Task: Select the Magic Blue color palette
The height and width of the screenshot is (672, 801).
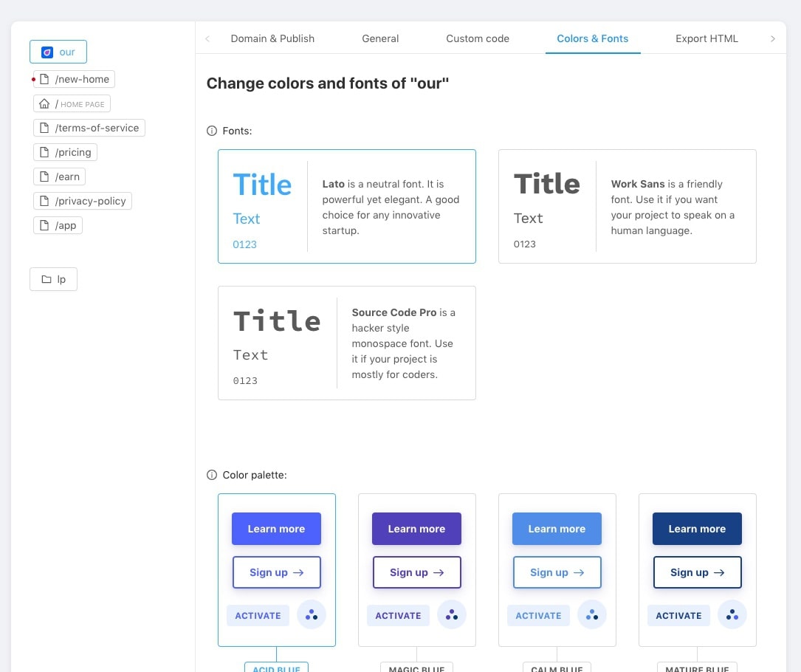Action: (416, 569)
